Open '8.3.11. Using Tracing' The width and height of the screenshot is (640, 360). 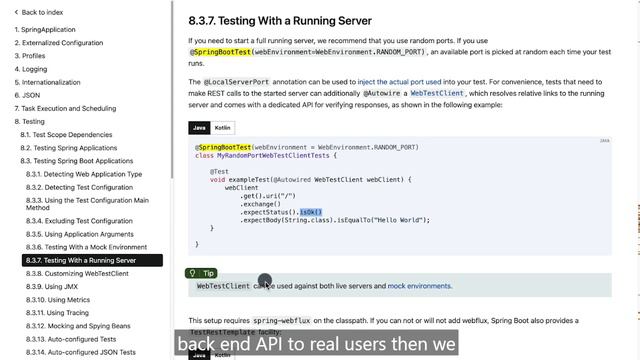click(x=57, y=313)
